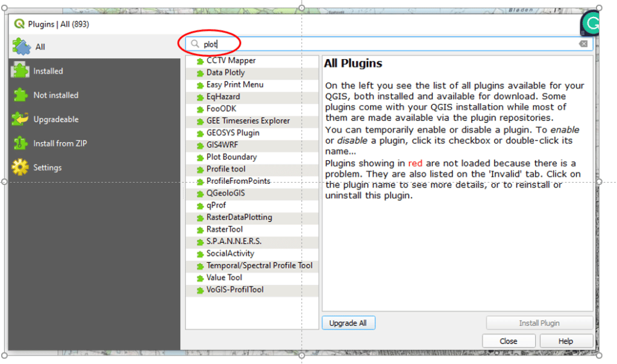This screenshot has height=364, width=617.
Task: Click the plugin icon beside RasterTool
Action: tap(200, 230)
